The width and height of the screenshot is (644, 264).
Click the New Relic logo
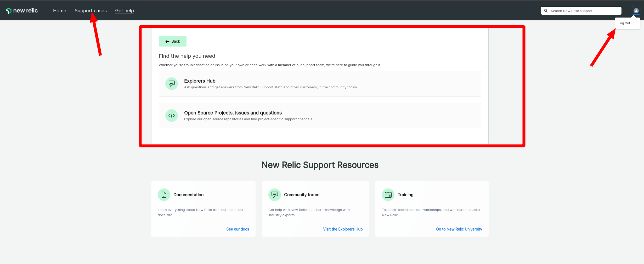coord(22,11)
